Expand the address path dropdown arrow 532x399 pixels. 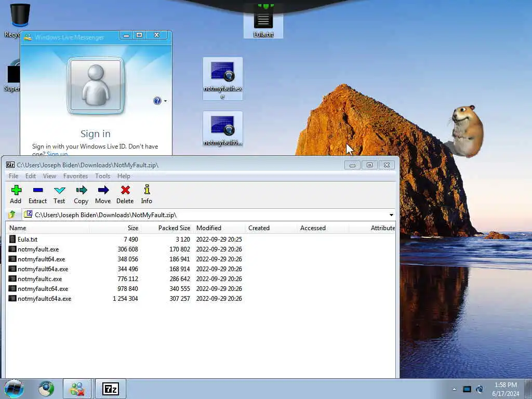[x=391, y=215]
